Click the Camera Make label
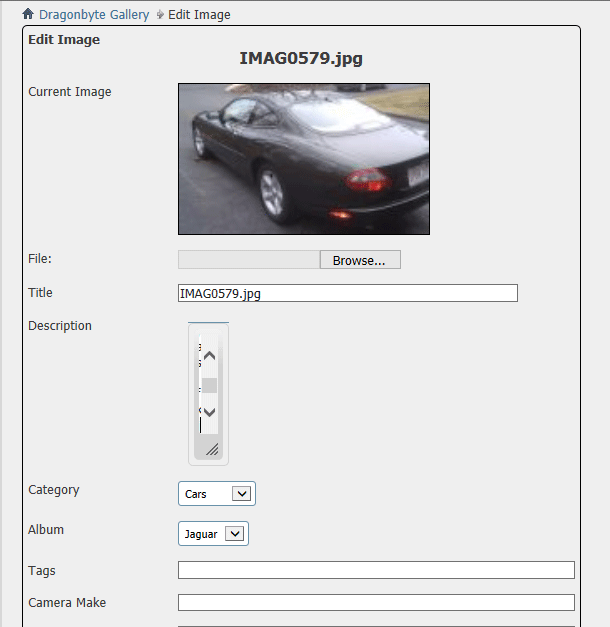The width and height of the screenshot is (610, 627). coord(67,603)
